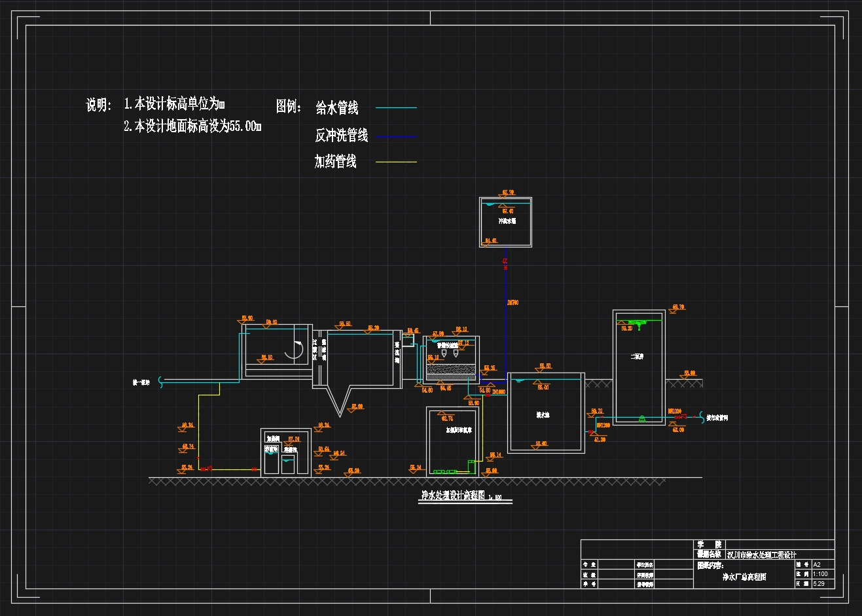Click the '净水处理设计高程图' drawing title
This screenshot has height=616, width=862.
click(x=453, y=496)
